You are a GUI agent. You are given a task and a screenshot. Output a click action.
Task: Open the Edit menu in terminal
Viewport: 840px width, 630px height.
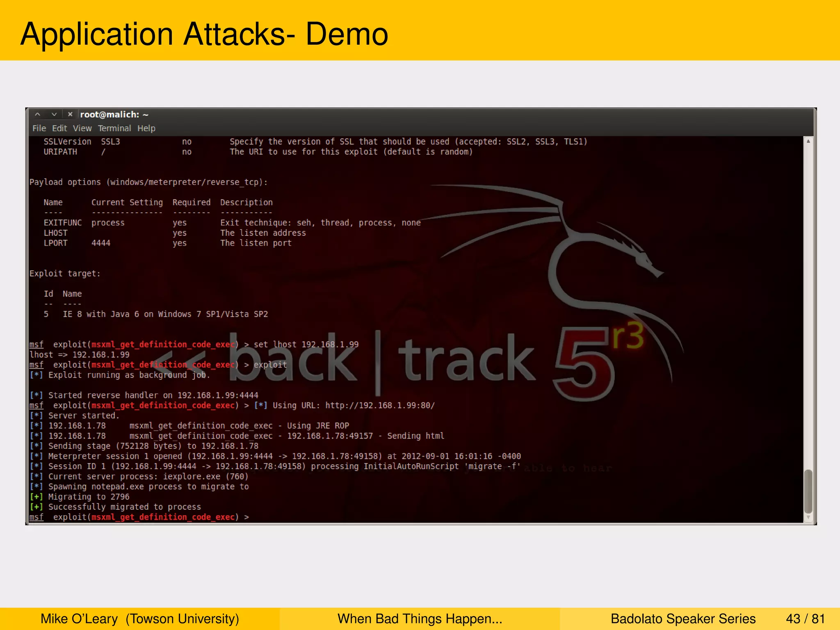point(59,128)
